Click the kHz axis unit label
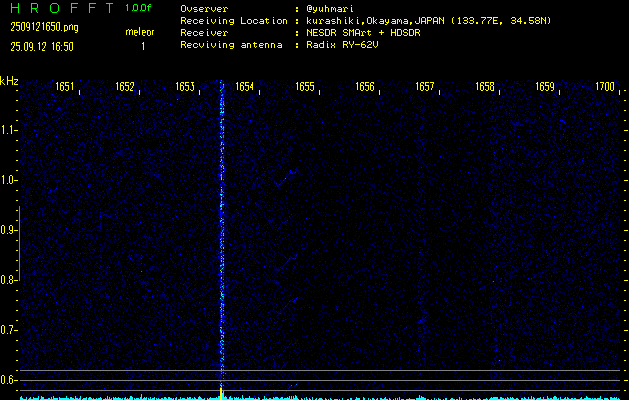Viewport: 629px width, 400px height. click(9, 81)
